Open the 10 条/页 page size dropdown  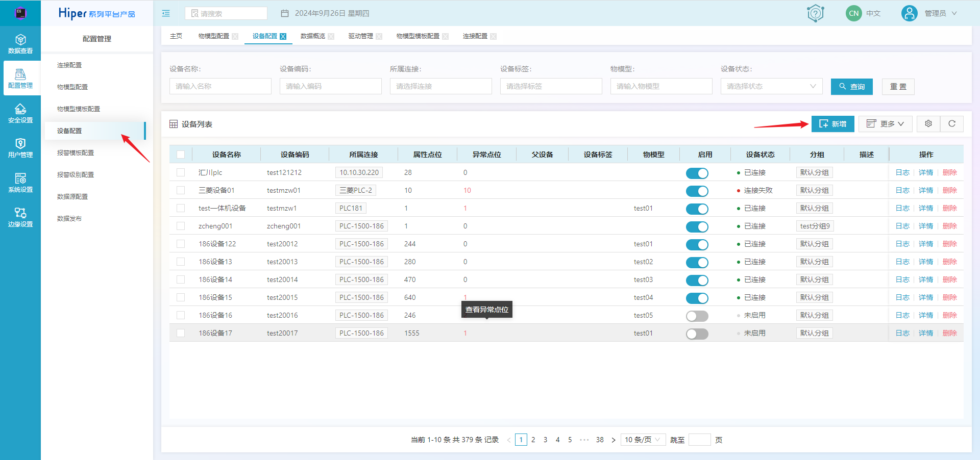pos(643,440)
